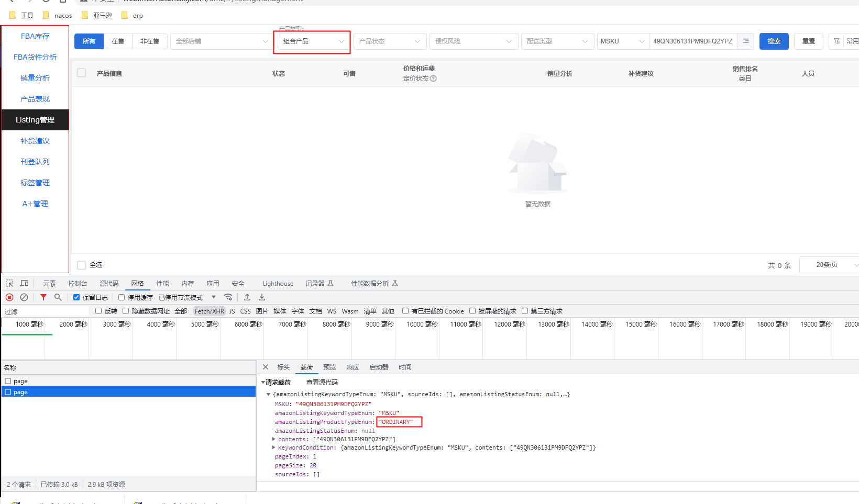Open the network search magnifier
This screenshot has height=504, width=859.
click(x=58, y=297)
